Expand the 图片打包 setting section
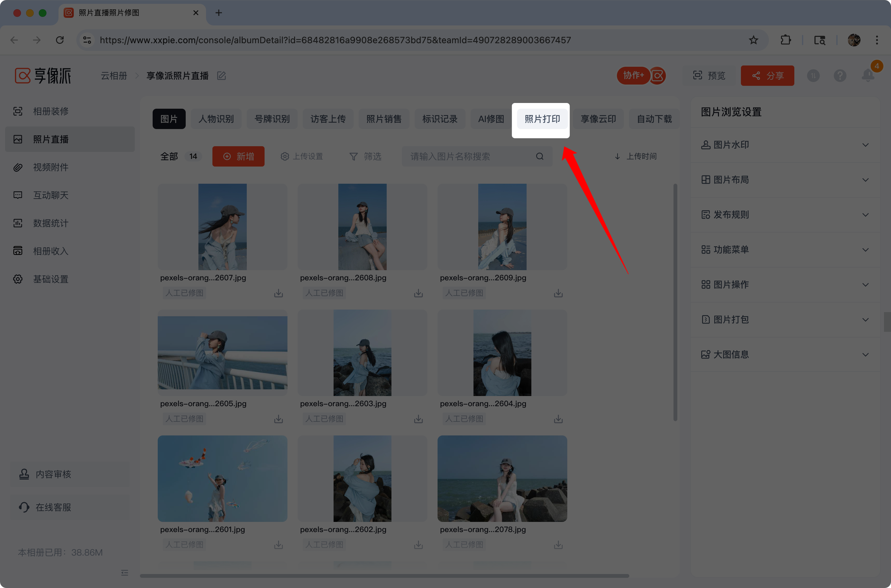 coord(785,319)
